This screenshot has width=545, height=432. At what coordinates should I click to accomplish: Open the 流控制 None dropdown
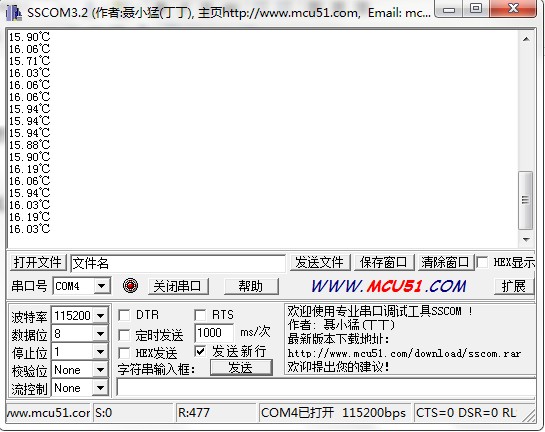[x=100, y=388]
